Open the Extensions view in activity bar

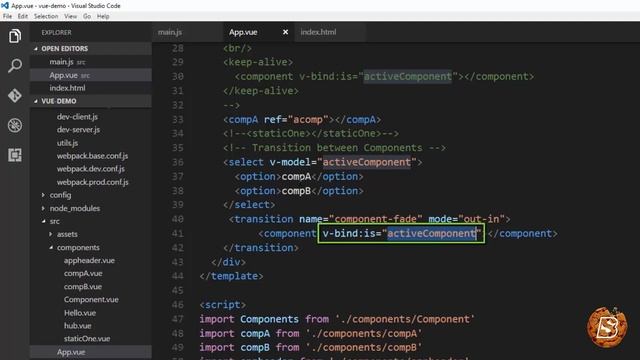(x=15, y=155)
